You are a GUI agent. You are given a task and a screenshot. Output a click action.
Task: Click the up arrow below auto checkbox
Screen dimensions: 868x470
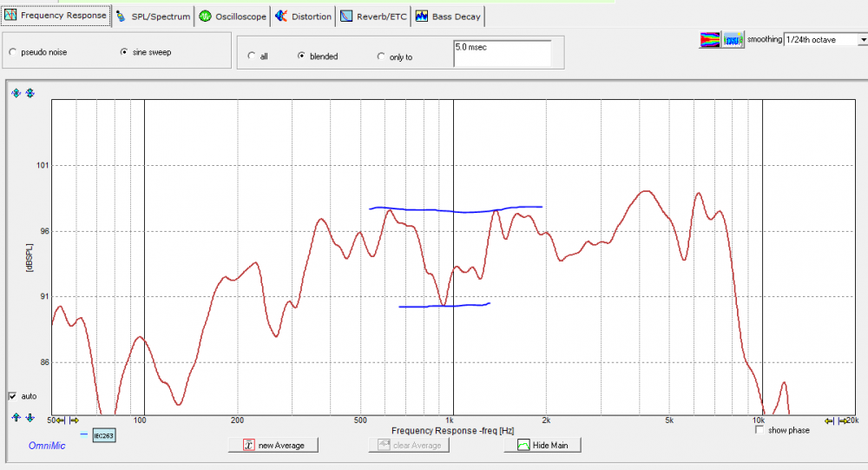pyautogui.click(x=16, y=418)
